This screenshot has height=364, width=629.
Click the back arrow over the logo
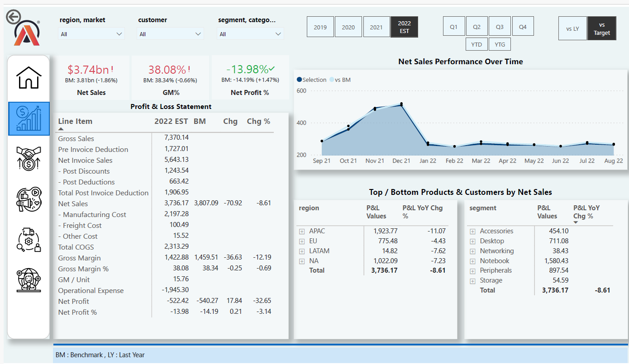[x=14, y=16]
